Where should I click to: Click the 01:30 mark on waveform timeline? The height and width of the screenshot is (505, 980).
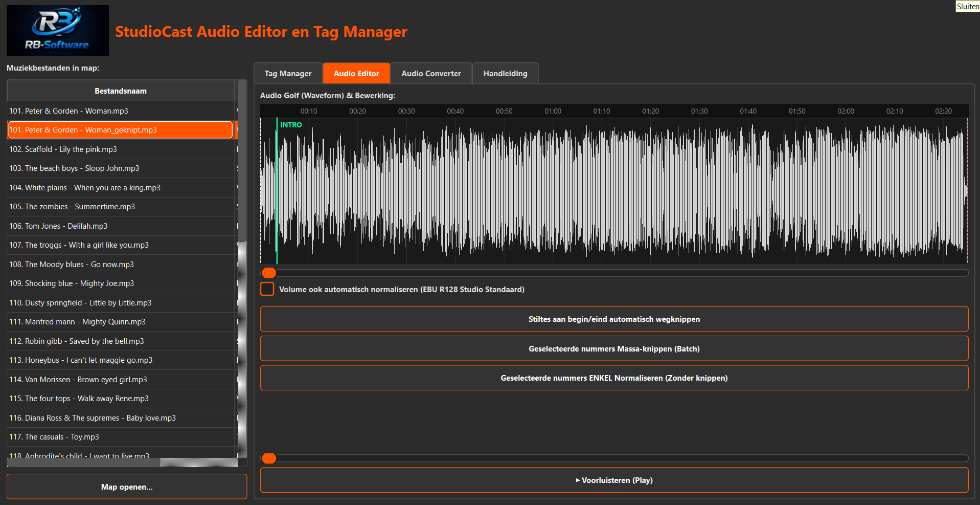point(699,111)
